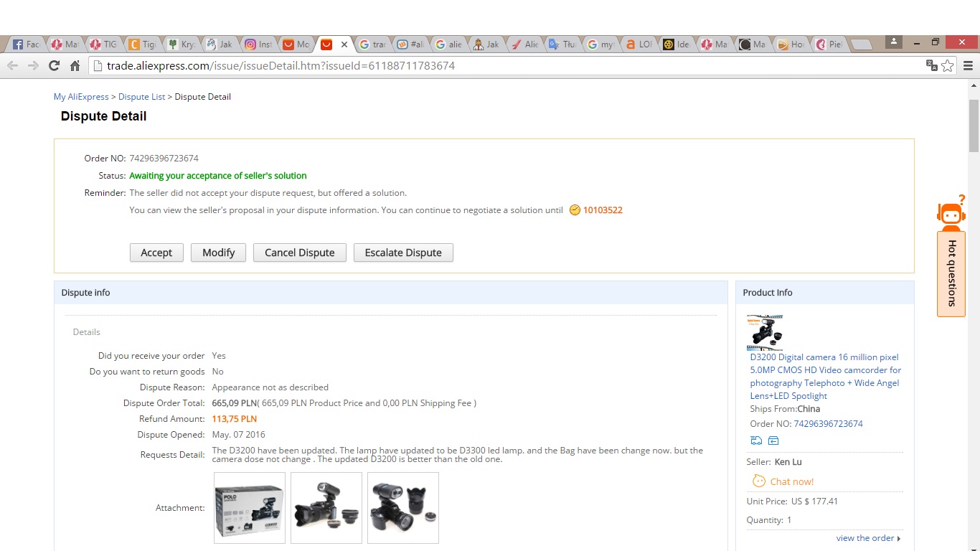
Task: Open the new tab button
Action: 861,44
